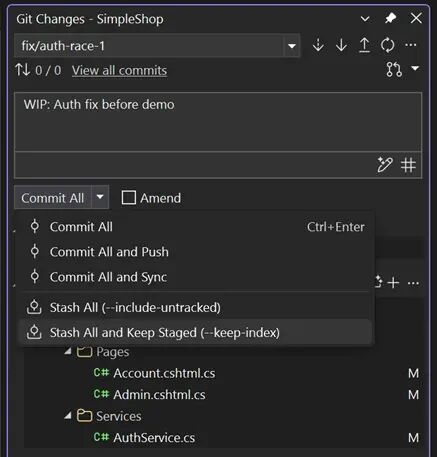Click the Pull down-arrow icon
Viewport: 437px width, 457px height.
pyautogui.click(x=341, y=45)
